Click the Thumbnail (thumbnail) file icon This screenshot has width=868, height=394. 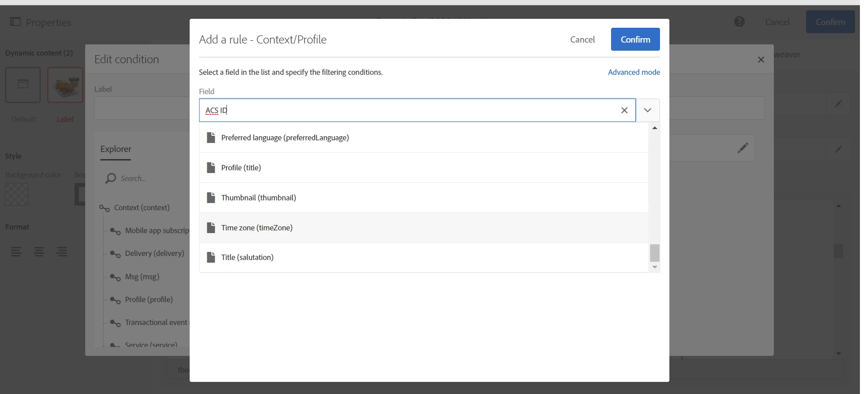[x=211, y=198]
